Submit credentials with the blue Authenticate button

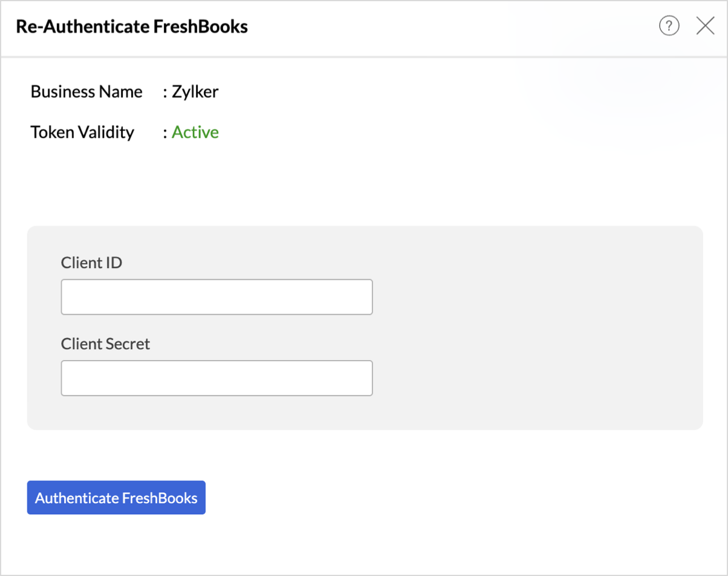click(x=116, y=498)
